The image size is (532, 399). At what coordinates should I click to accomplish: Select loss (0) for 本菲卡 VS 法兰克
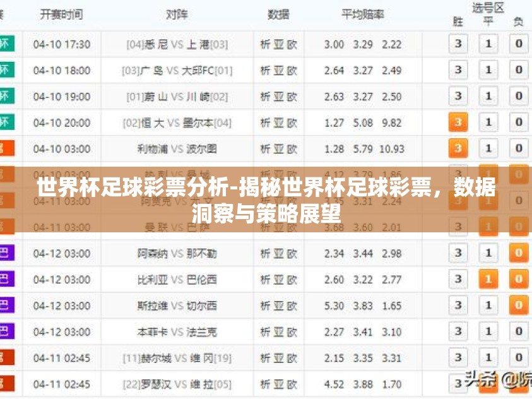click(x=518, y=331)
